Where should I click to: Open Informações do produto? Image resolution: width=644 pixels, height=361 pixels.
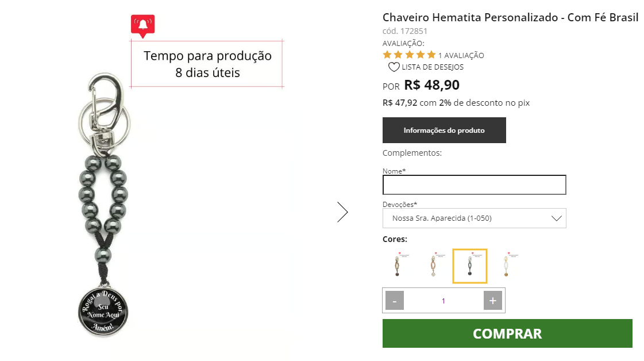445,130
